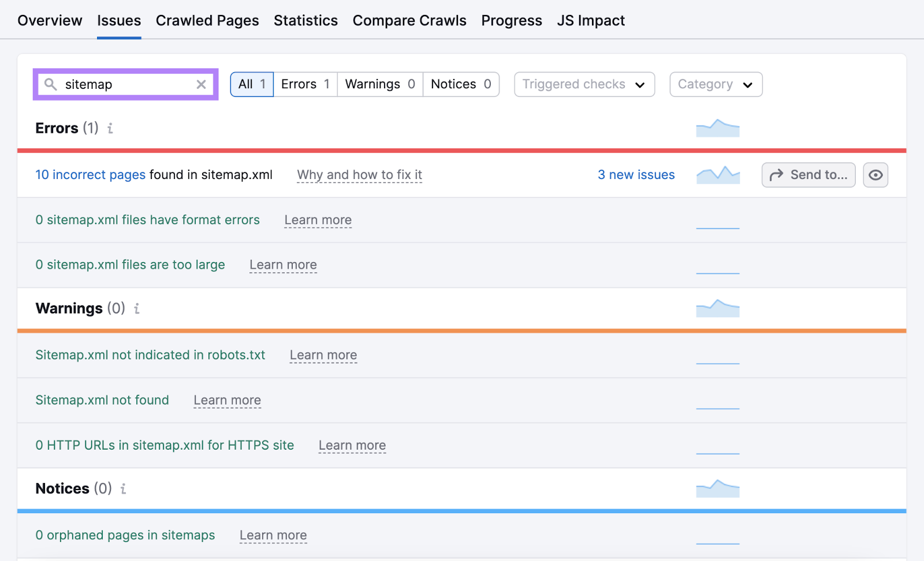Click the info icon beside Warnings heading
This screenshot has width=924, height=561.
pos(136,309)
